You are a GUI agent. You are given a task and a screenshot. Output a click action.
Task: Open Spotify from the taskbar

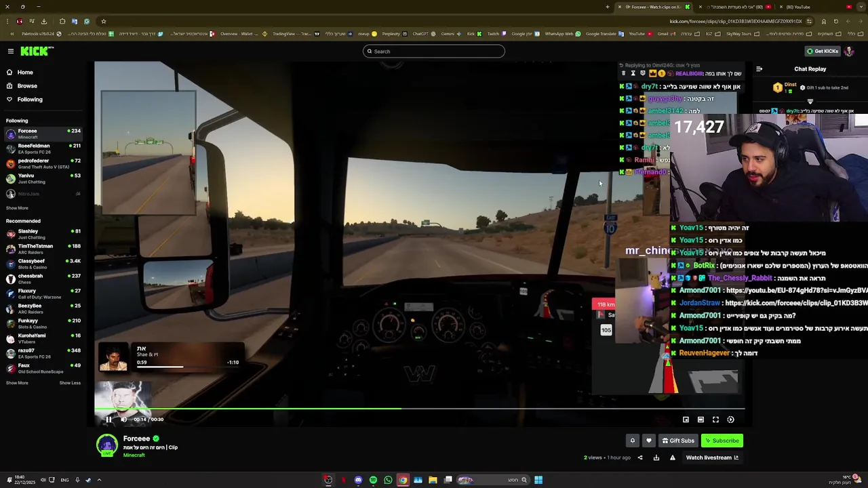[x=373, y=480]
